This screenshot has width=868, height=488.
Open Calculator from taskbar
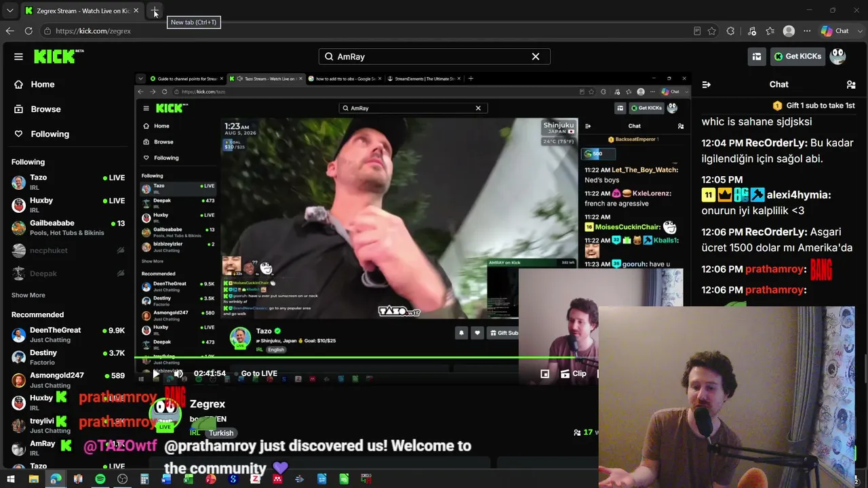[144, 479]
